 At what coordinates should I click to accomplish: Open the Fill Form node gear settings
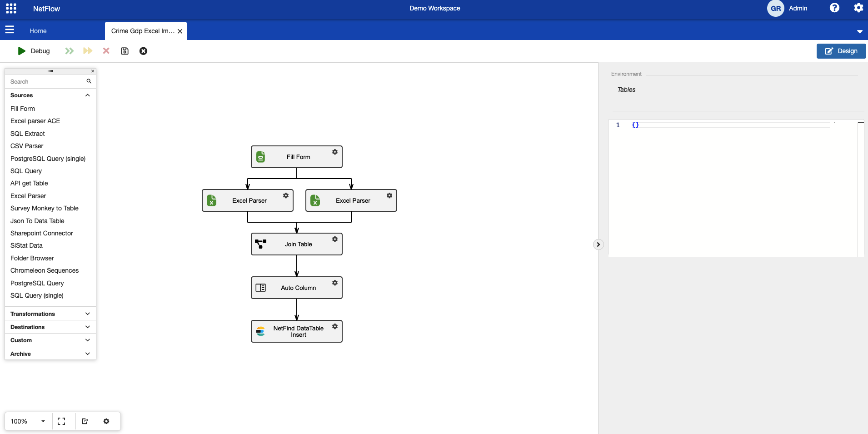[335, 152]
